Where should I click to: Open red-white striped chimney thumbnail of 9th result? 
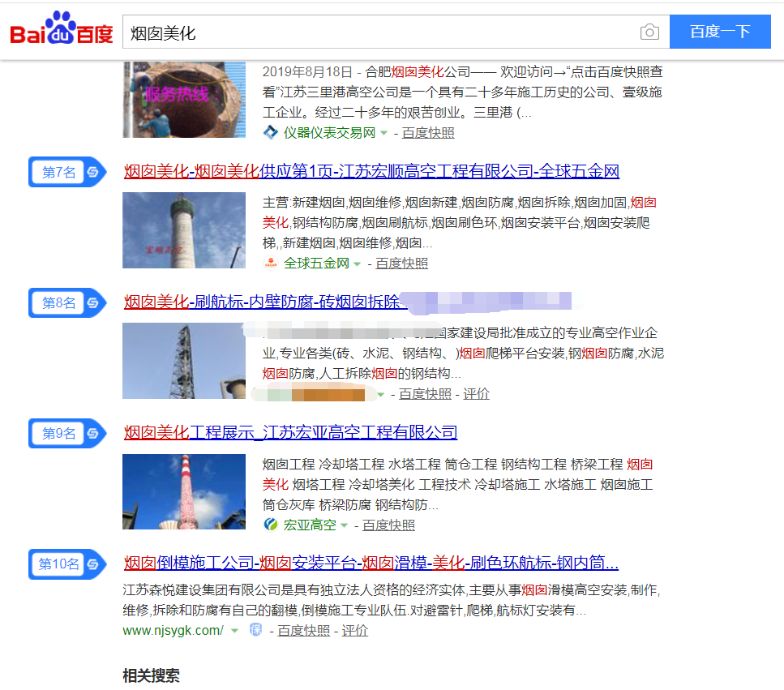pos(184,491)
